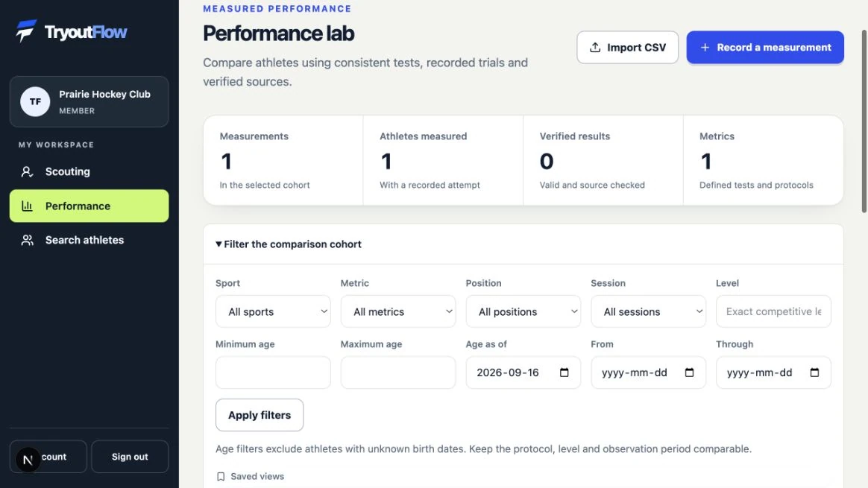Open the Session dropdown showing All sessions
The height and width of the screenshot is (488, 868).
648,311
